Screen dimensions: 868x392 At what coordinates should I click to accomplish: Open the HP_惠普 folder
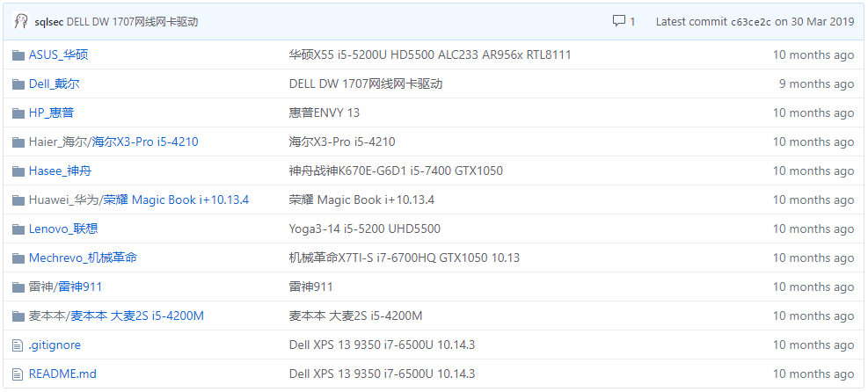(x=51, y=113)
